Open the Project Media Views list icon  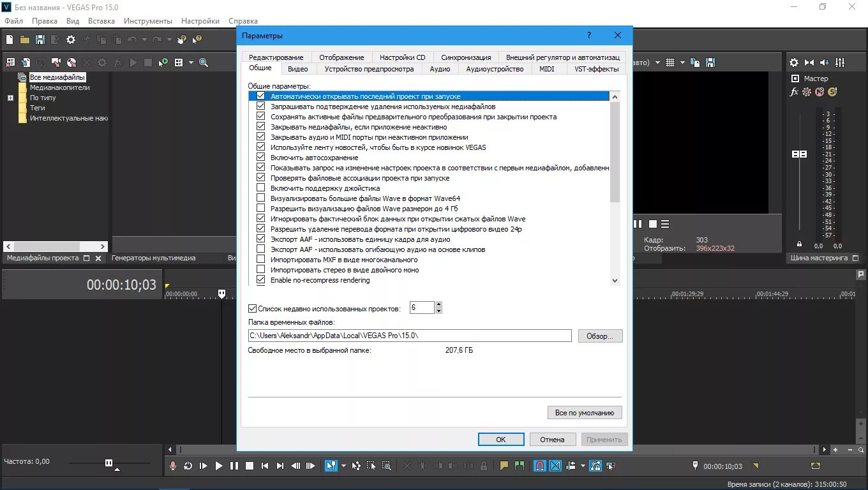click(179, 63)
